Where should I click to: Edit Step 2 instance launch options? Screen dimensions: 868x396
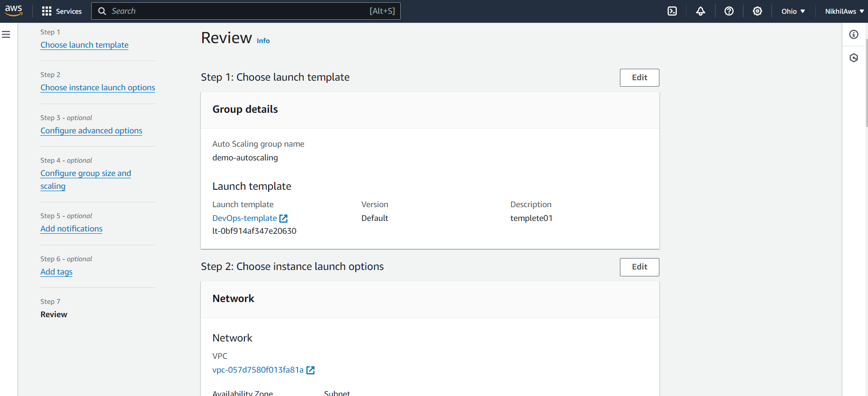[x=639, y=267]
